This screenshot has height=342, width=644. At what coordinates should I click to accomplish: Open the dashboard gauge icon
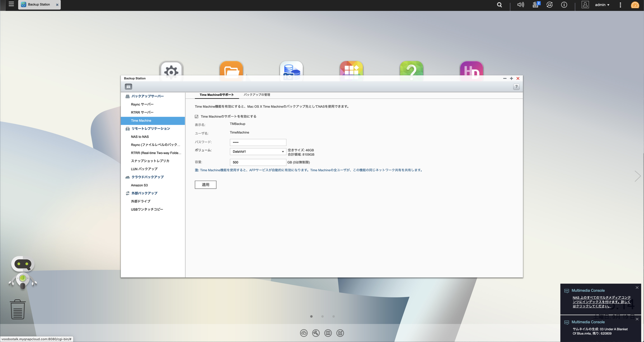(635, 5)
